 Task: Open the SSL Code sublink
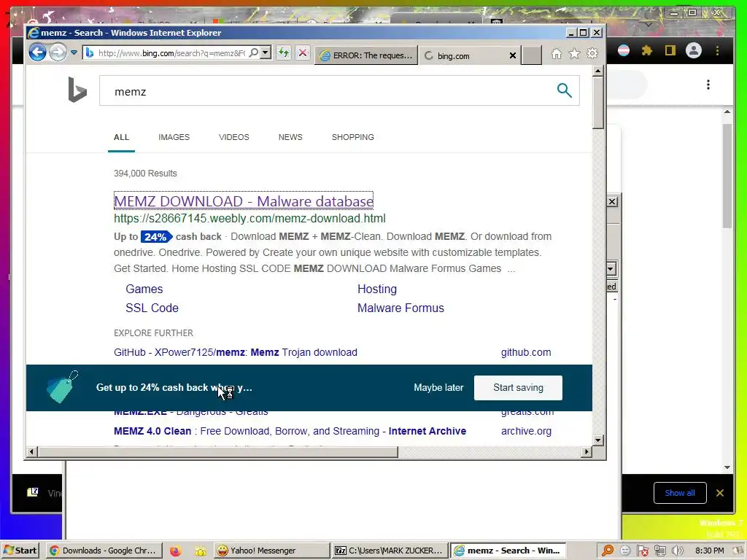tap(152, 308)
